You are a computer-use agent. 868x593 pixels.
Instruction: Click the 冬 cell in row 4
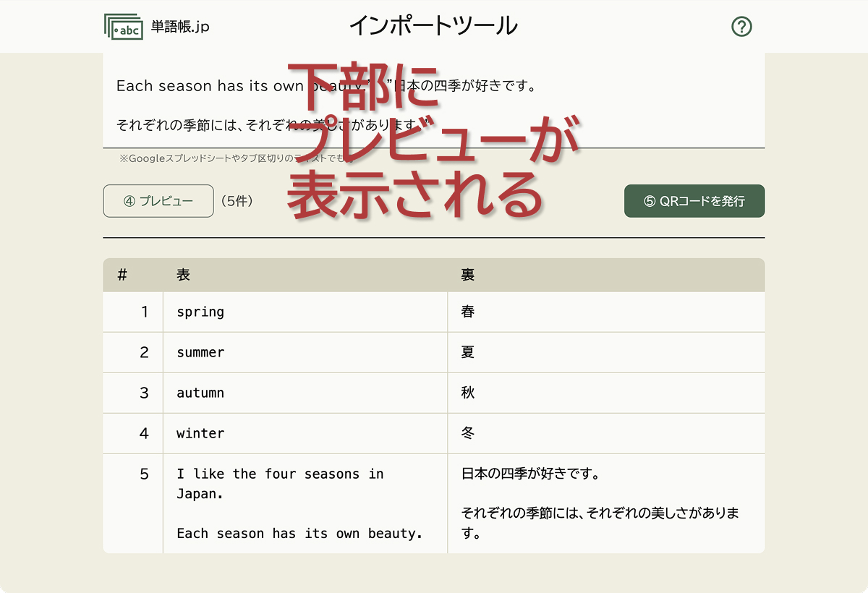(x=469, y=433)
